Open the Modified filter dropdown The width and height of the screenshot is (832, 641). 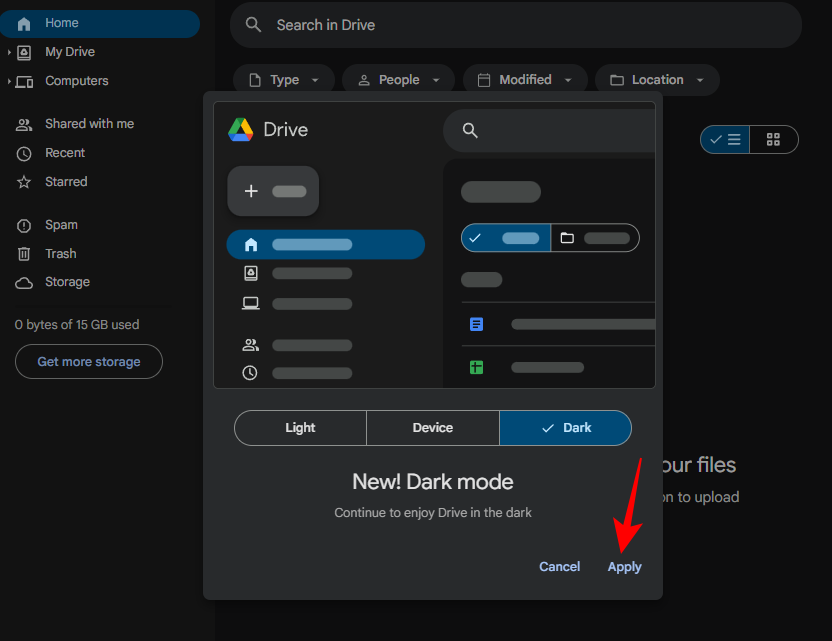[x=525, y=80]
